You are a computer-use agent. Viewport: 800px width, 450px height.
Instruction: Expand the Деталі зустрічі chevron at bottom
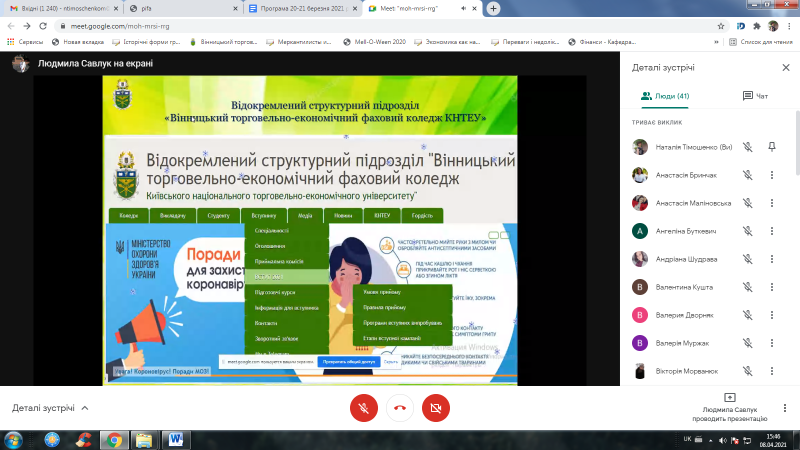pyautogui.click(x=85, y=408)
